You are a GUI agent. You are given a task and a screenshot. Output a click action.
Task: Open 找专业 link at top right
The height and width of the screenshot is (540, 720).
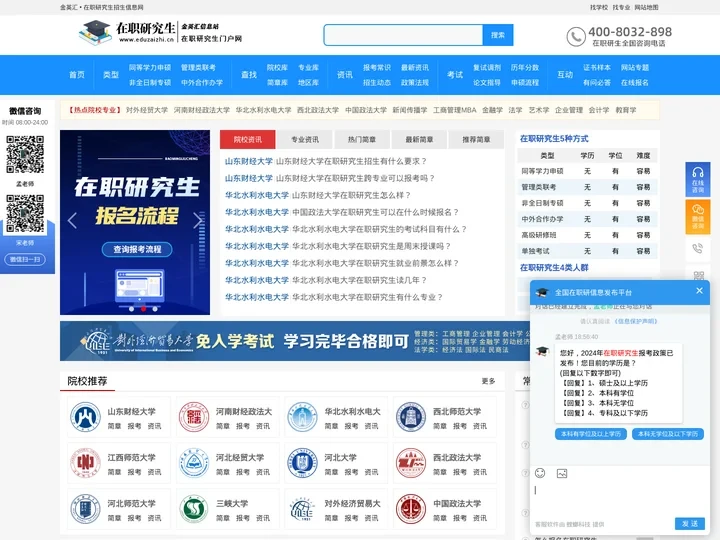621,7
